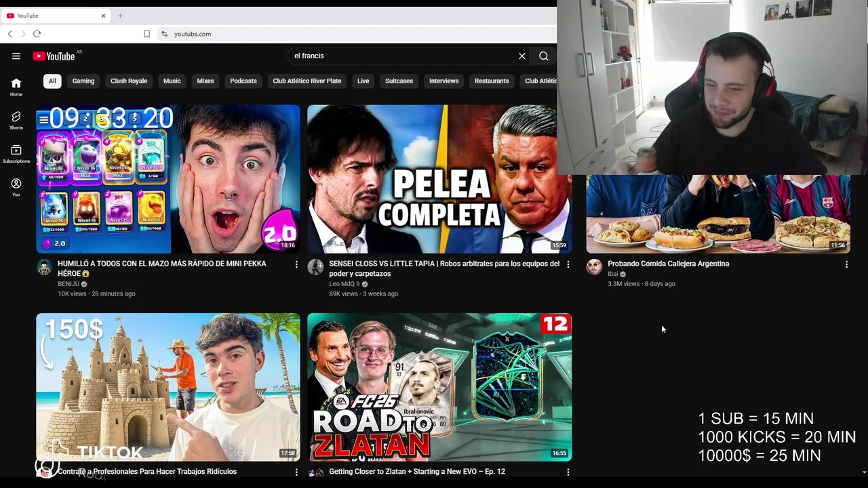The height and width of the screenshot is (488, 868).
Task: Open options for Sensei Closs video
Action: pyautogui.click(x=568, y=264)
